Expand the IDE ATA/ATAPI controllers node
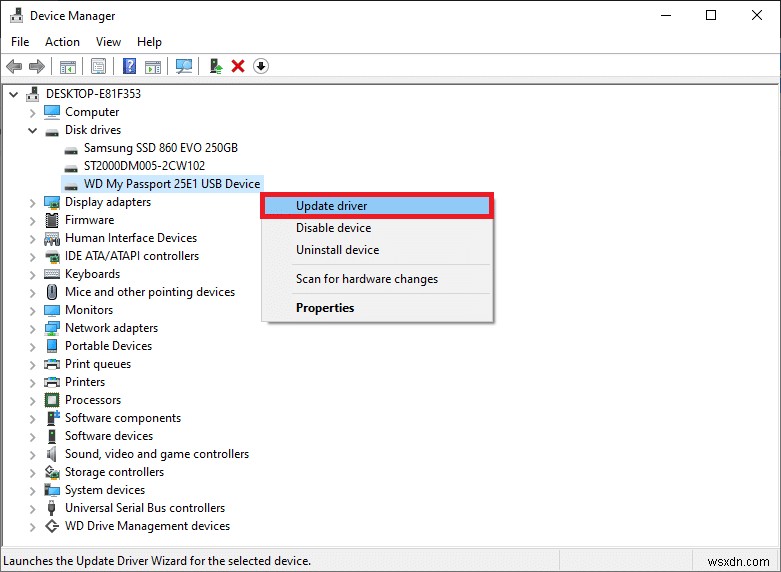This screenshot has height=572, width=781. (32, 257)
